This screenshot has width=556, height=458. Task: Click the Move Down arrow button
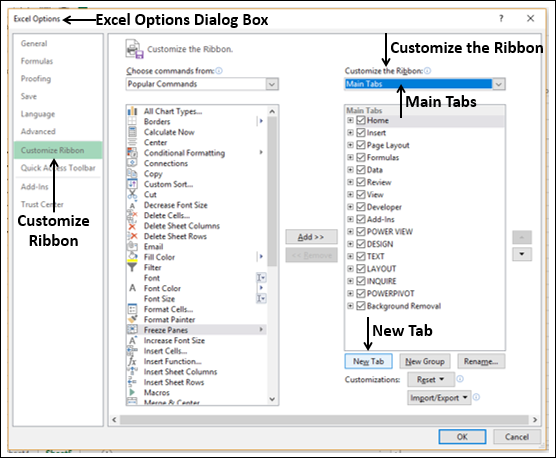pyautogui.click(x=522, y=254)
